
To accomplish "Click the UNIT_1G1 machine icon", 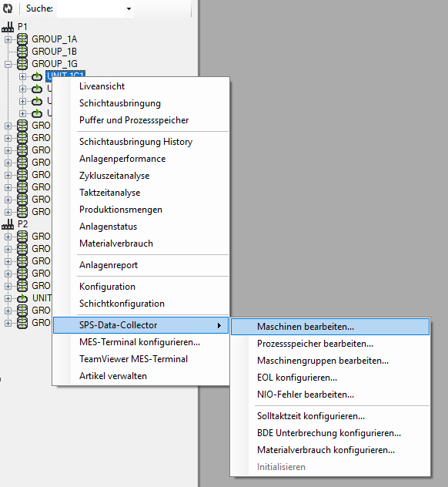I will pos(37,76).
